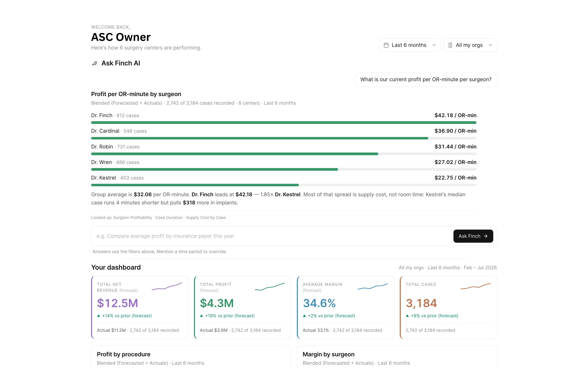Open the Margin by surgeon panel title
The height and width of the screenshot is (368, 588).
329,354
